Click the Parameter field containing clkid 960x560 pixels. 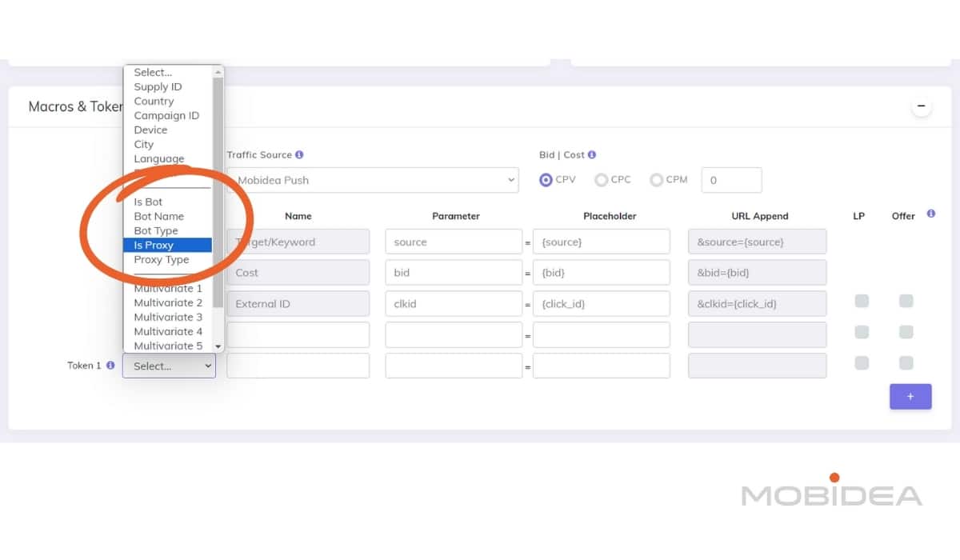pos(454,304)
